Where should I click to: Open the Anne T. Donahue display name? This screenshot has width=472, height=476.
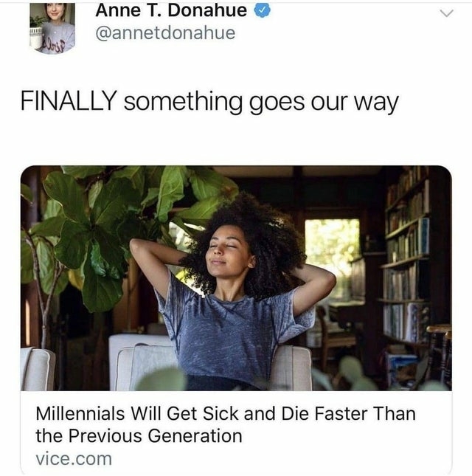coord(171,10)
